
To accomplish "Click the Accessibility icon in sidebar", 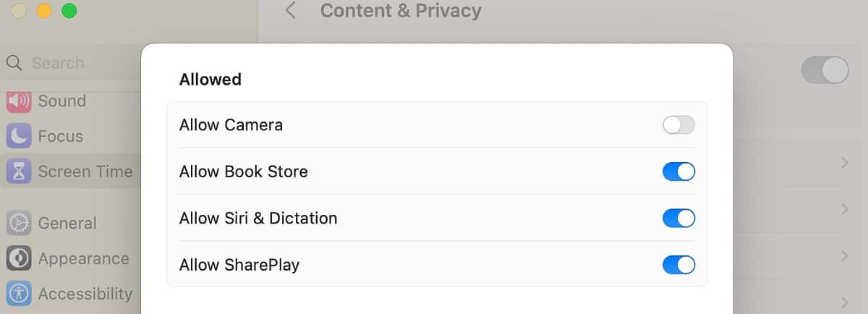I will tap(19, 294).
